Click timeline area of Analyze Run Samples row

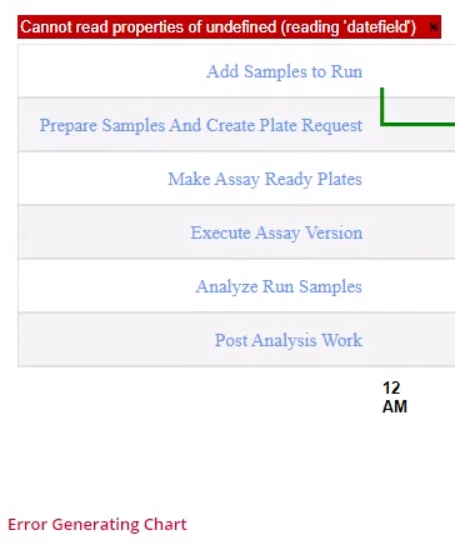tap(411, 286)
